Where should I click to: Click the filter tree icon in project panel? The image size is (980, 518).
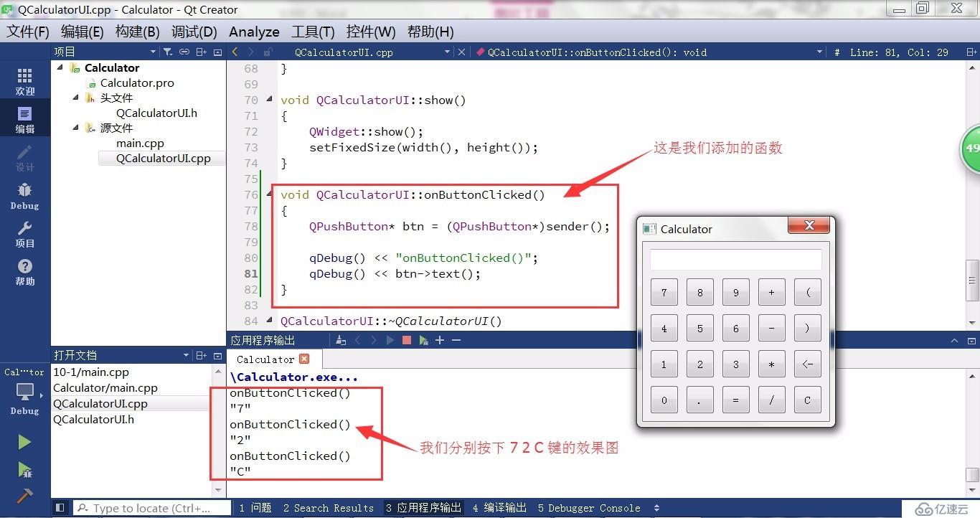coord(167,52)
